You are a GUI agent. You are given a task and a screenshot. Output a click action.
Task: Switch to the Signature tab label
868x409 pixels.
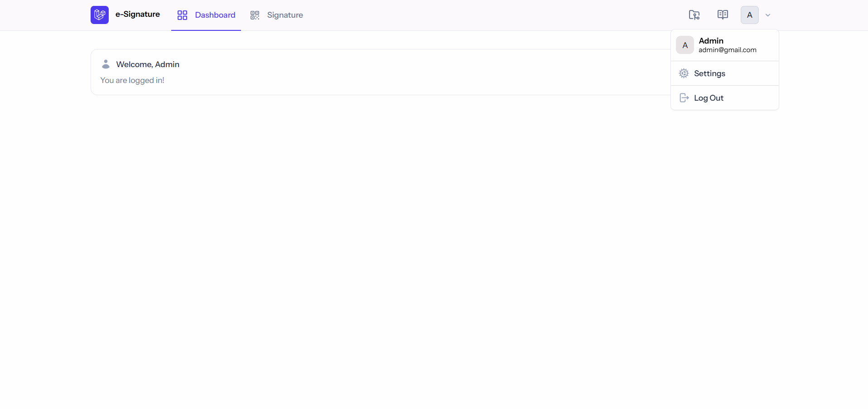pyautogui.click(x=285, y=15)
